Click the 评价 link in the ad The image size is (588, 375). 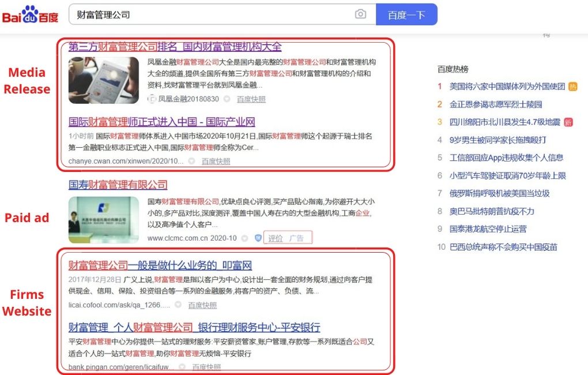tap(276, 238)
